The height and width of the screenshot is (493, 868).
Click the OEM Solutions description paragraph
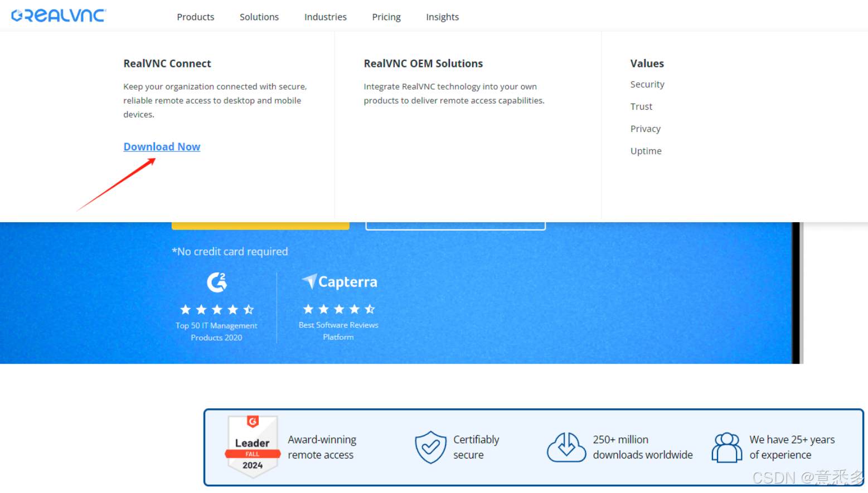point(454,94)
